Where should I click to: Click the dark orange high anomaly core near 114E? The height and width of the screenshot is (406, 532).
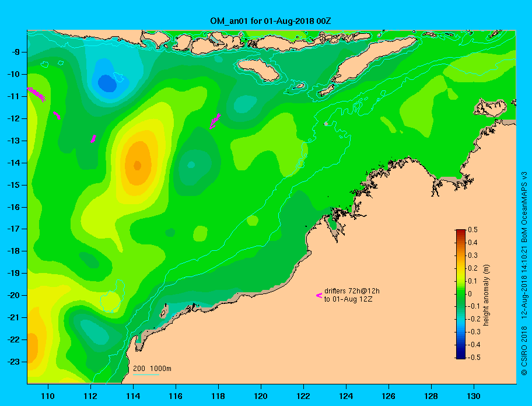click(x=138, y=165)
